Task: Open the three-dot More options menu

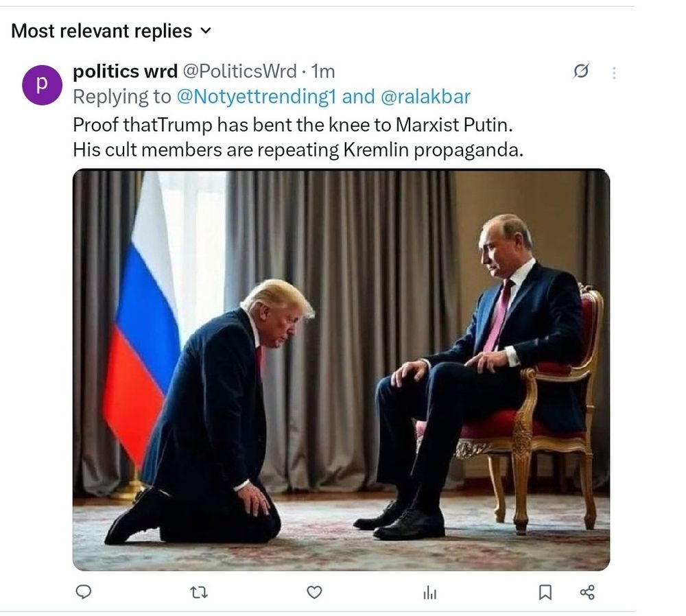Action: coord(613,72)
